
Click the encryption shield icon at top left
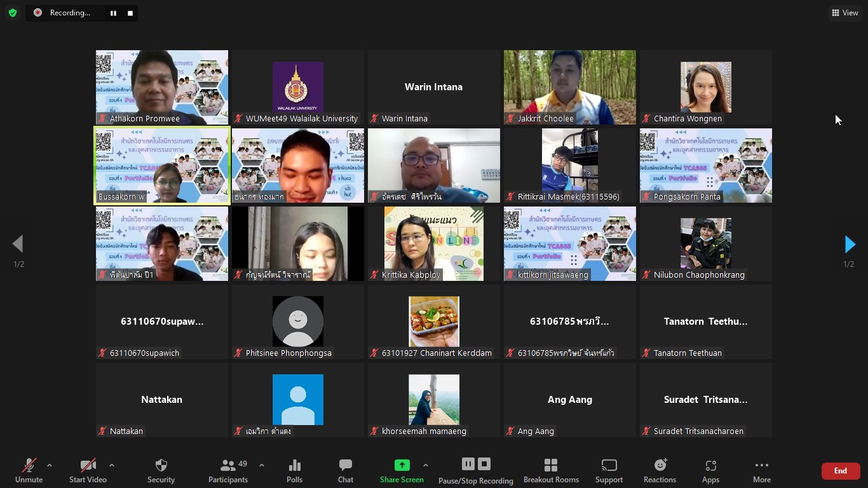[13, 13]
